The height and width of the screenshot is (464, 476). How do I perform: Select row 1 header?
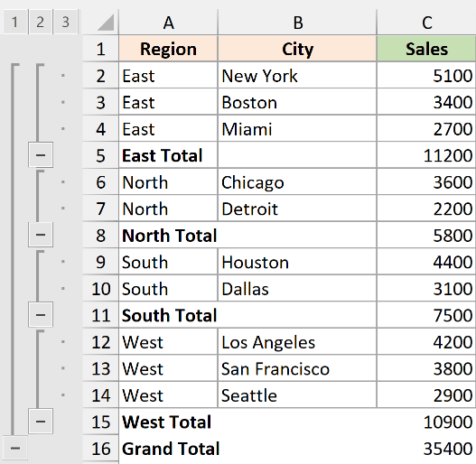pyautogui.click(x=100, y=49)
